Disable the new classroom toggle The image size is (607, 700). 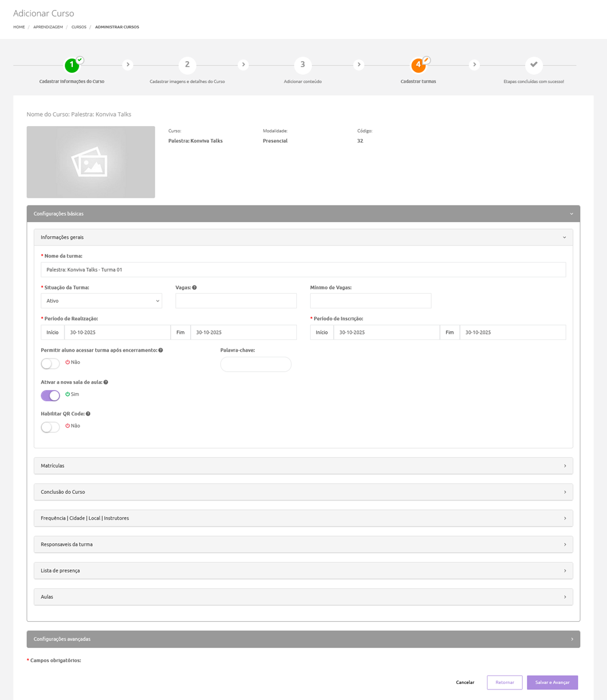50,395
